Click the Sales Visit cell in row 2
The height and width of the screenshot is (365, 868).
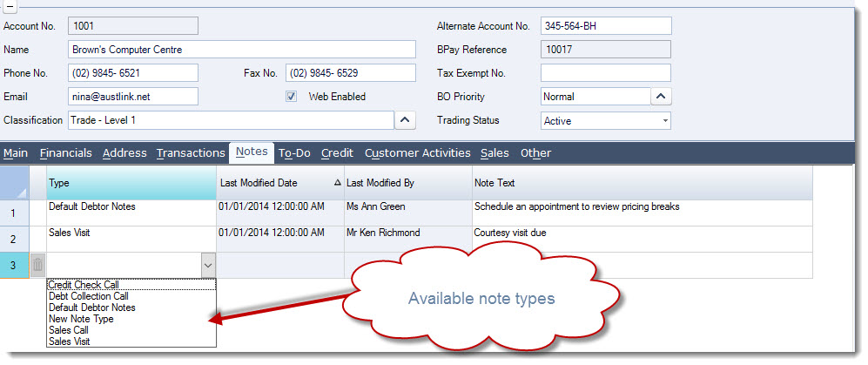tap(131, 240)
